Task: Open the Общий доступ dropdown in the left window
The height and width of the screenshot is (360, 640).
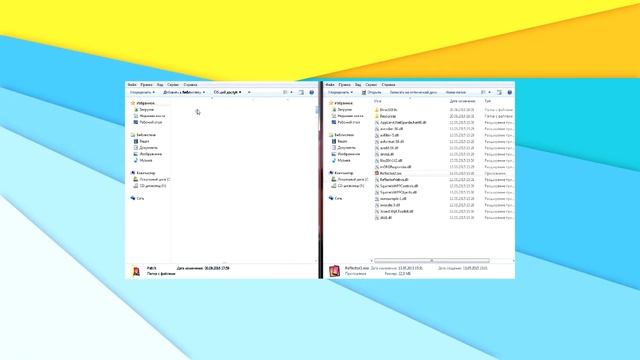Action: (x=227, y=93)
